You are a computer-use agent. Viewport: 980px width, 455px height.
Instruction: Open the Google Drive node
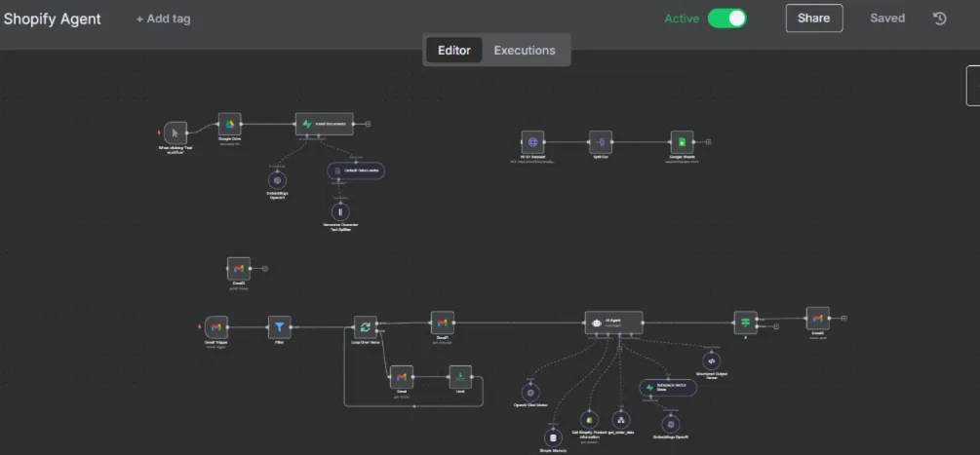[229, 124]
